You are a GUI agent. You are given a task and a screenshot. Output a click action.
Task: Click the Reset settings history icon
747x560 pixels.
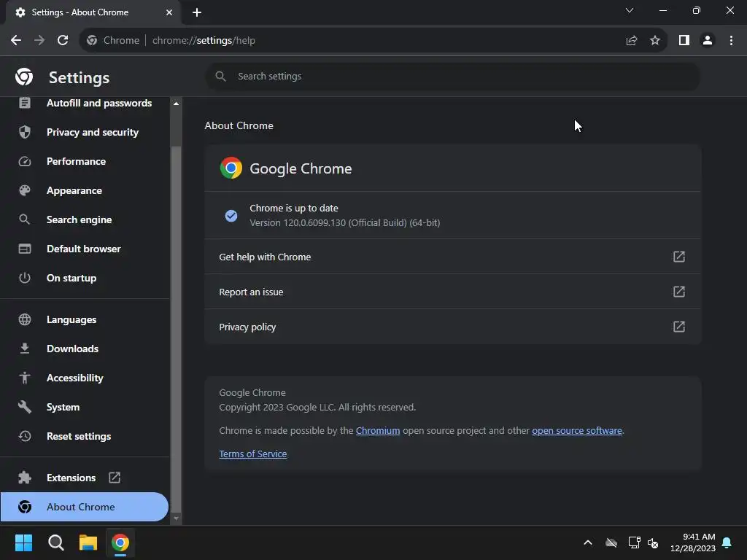(25, 436)
